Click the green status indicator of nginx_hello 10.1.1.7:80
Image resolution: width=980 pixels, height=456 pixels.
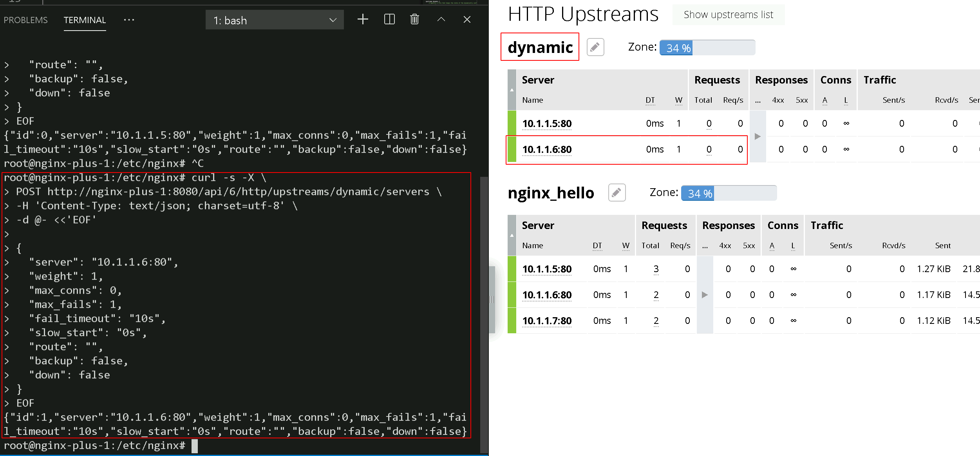pos(512,321)
